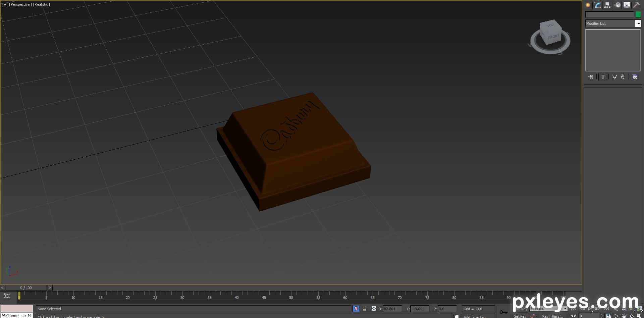Open Configure Modifier Sets icon
Viewport: 644px width, 318px height.
[634, 77]
